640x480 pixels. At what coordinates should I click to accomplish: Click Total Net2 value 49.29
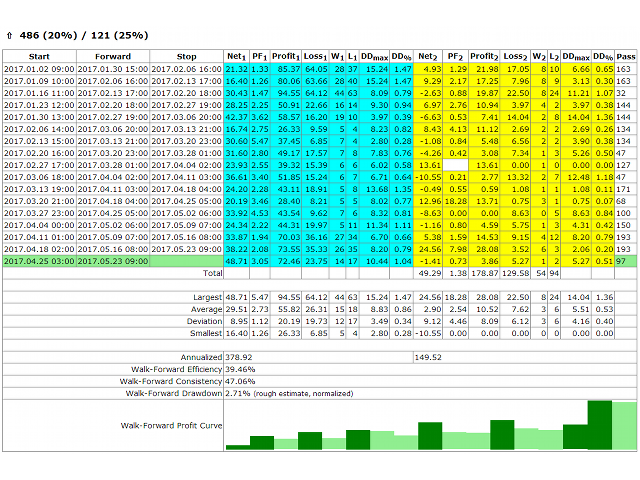430,273
